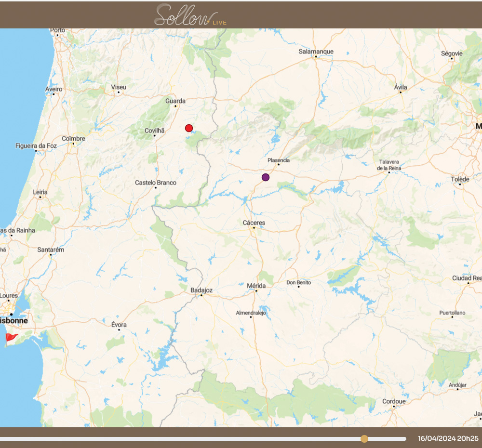Click the timeline track at its start
This screenshot has width=482, height=448.
(2, 439)
